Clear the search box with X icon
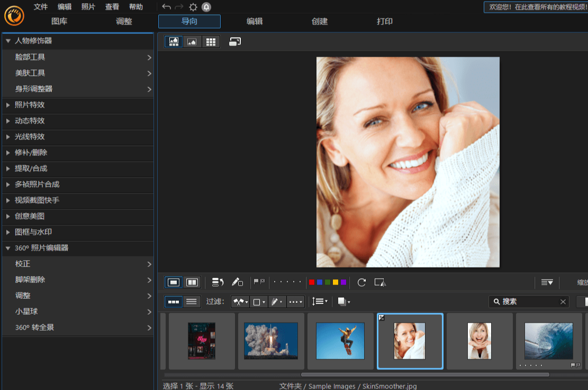Viewport: 588px width, 390px height. point(563,302)
